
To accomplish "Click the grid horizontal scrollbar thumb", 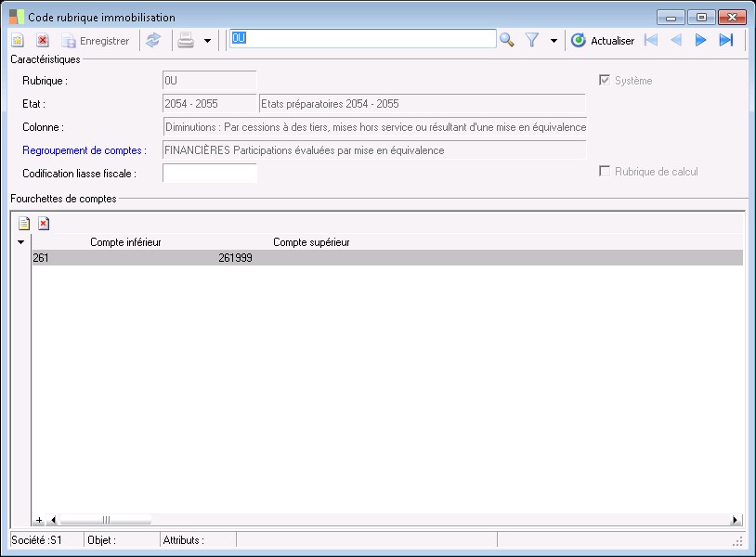I will tap(106, 520).
